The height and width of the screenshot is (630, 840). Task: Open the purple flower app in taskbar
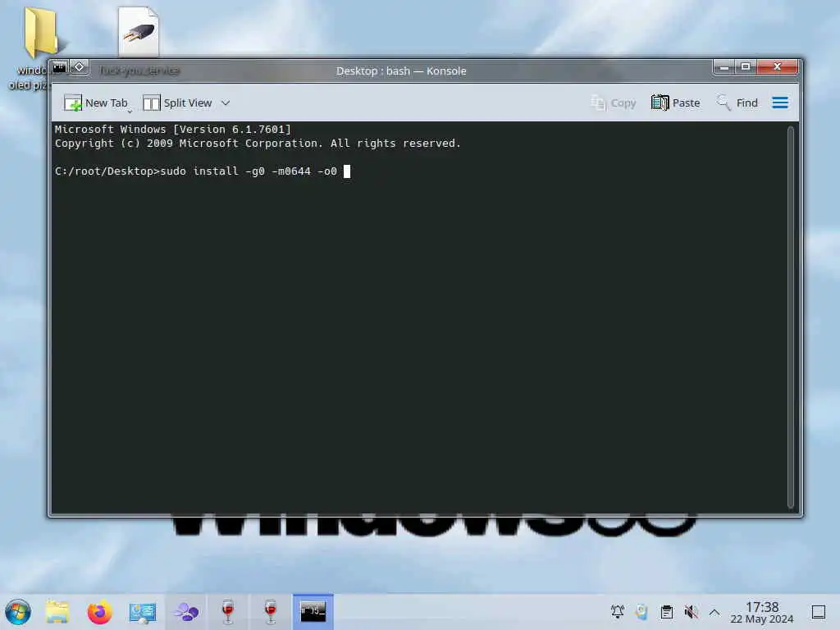point(186,612)
